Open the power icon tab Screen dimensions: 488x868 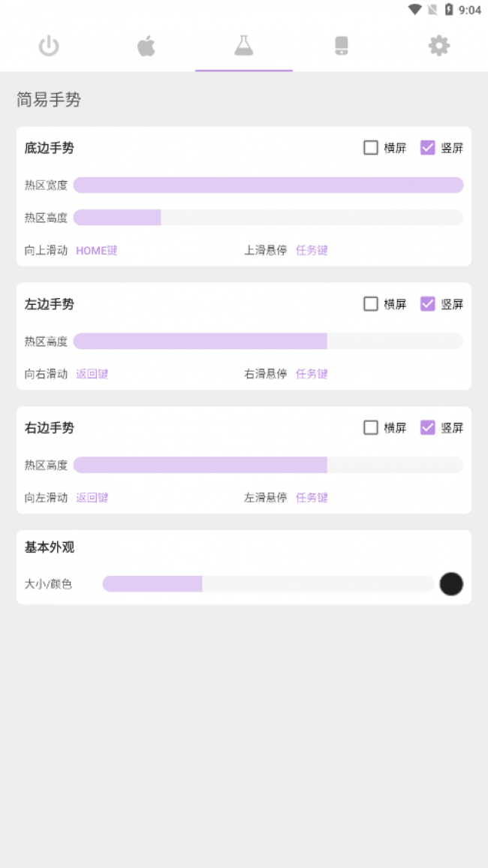[x=49, y=47]
